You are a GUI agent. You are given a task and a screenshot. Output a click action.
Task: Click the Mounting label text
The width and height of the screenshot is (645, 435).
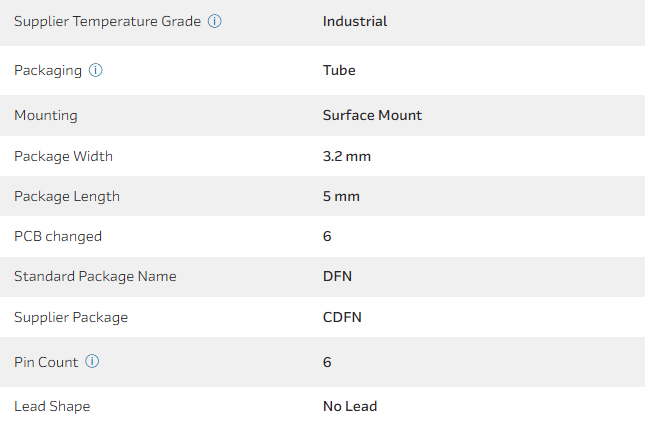pyautogui.click(x=46, y=115)
